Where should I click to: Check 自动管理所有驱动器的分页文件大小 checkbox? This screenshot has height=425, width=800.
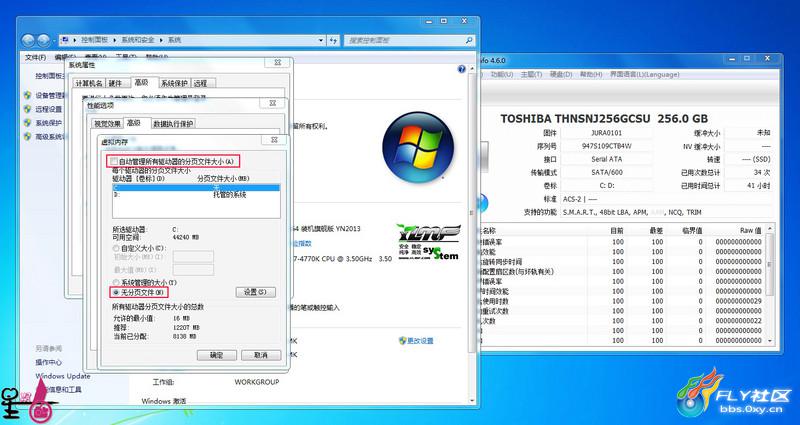tap(114, 161)
